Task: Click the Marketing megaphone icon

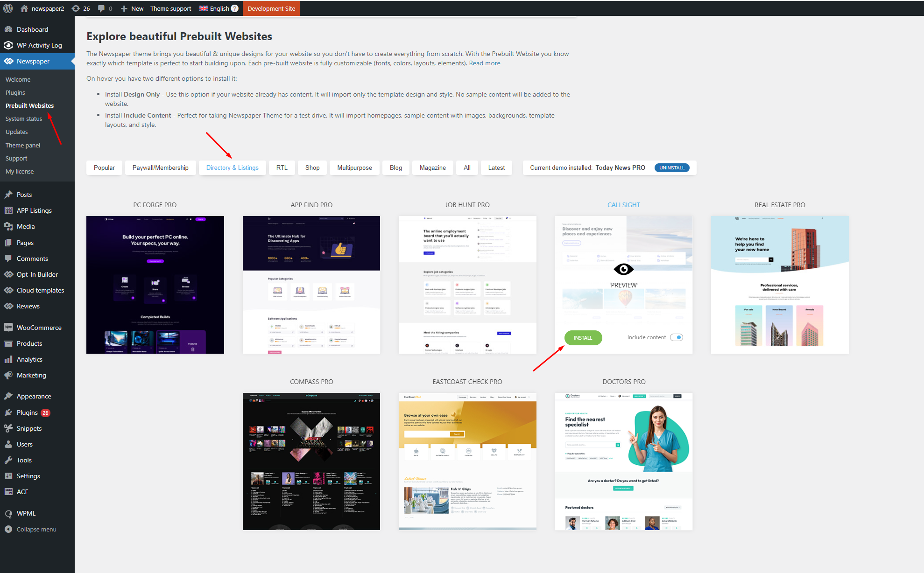Action: (x=8, y=375)
